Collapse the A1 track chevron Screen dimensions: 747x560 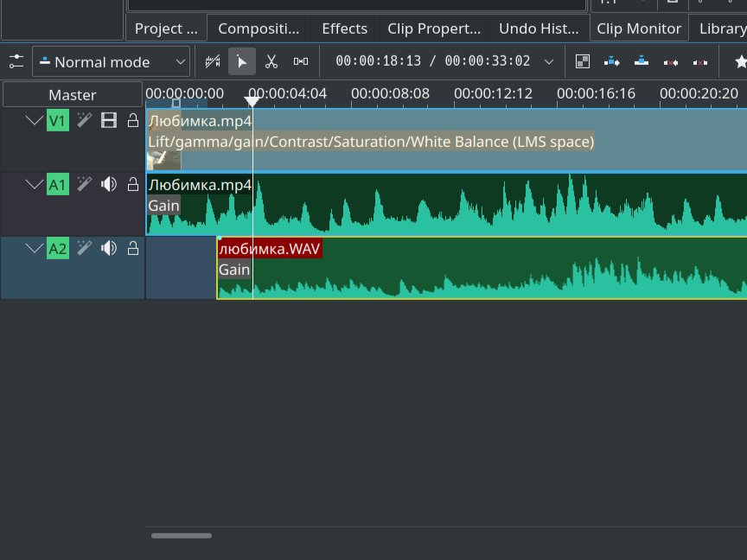(x=35, y=184)
